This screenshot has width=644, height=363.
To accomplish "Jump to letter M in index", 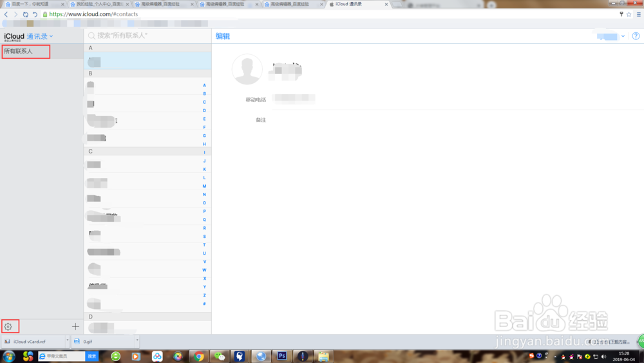I will (x=204, y=186).
